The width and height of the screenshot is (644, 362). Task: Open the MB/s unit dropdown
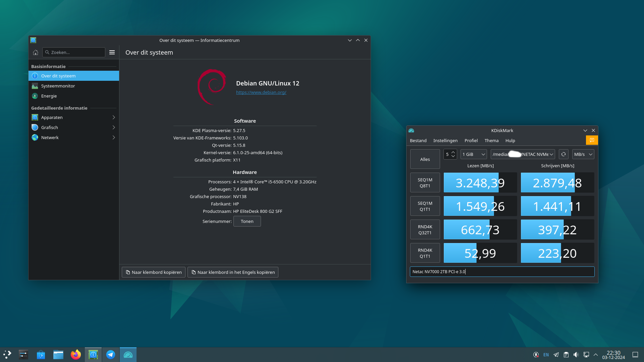coord(583,154)
